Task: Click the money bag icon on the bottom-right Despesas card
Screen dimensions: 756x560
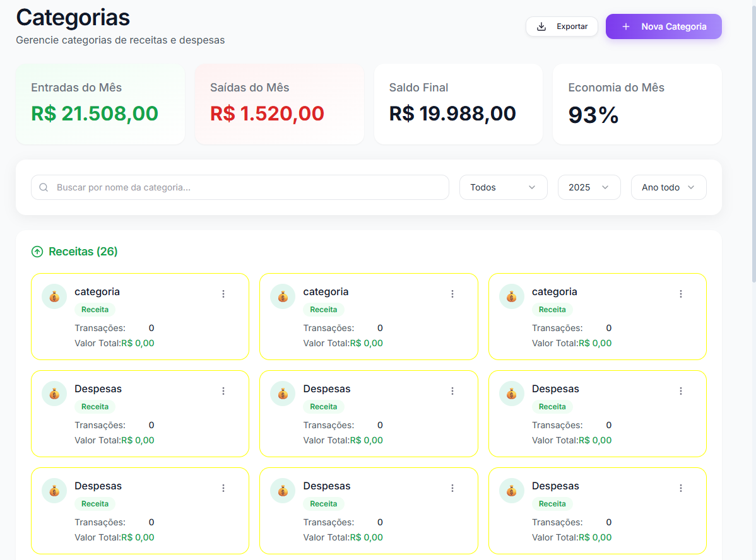Action: (x=511, y=490)
